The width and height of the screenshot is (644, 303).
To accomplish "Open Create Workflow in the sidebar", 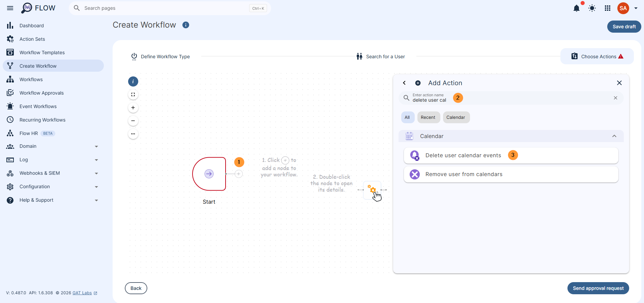I will click(53, 66).
